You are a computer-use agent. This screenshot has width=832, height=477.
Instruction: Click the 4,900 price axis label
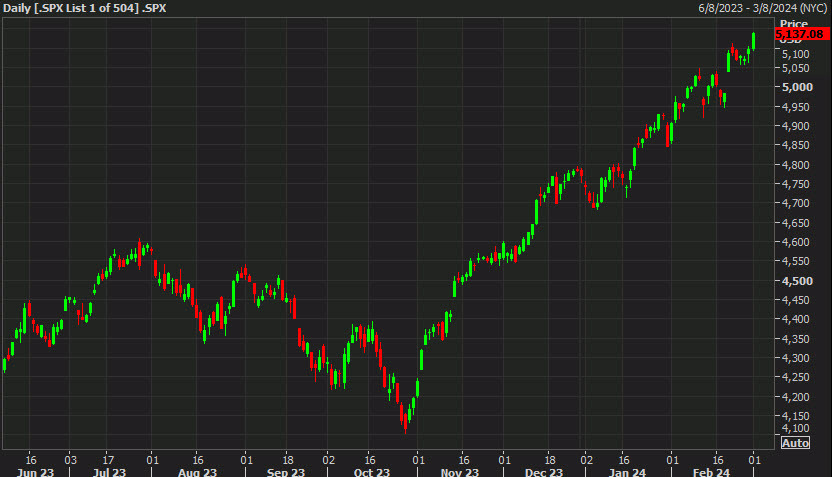click(795, 126)
